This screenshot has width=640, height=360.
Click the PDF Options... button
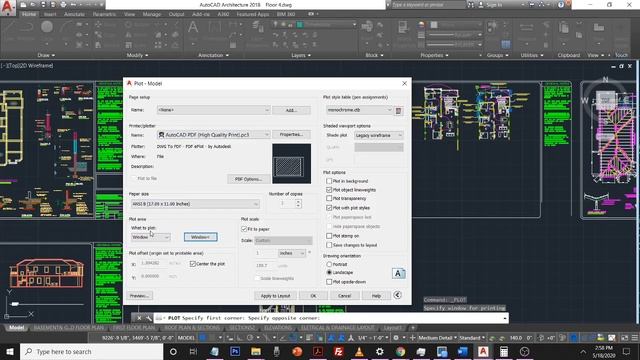pyautogui.click(x=249, y=179)
